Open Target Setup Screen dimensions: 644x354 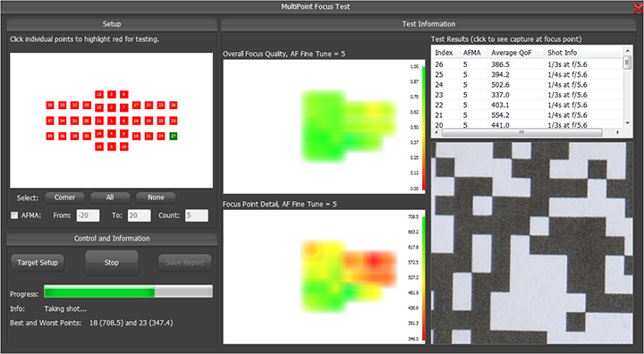[x=38, y=263]
